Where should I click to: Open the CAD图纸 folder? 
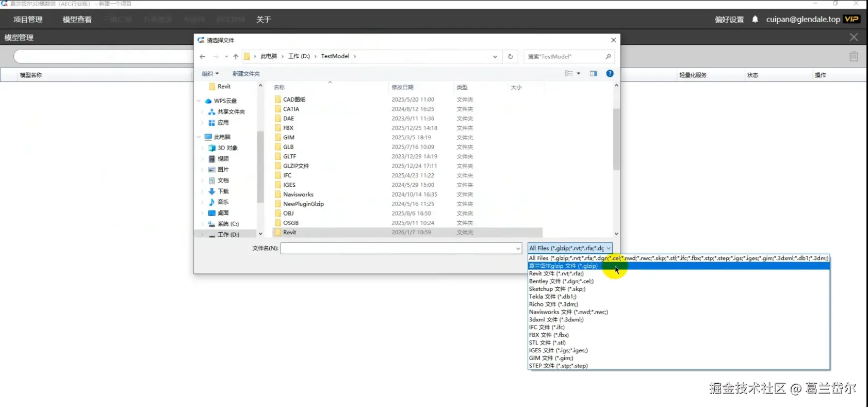click(x=294, y=100)
